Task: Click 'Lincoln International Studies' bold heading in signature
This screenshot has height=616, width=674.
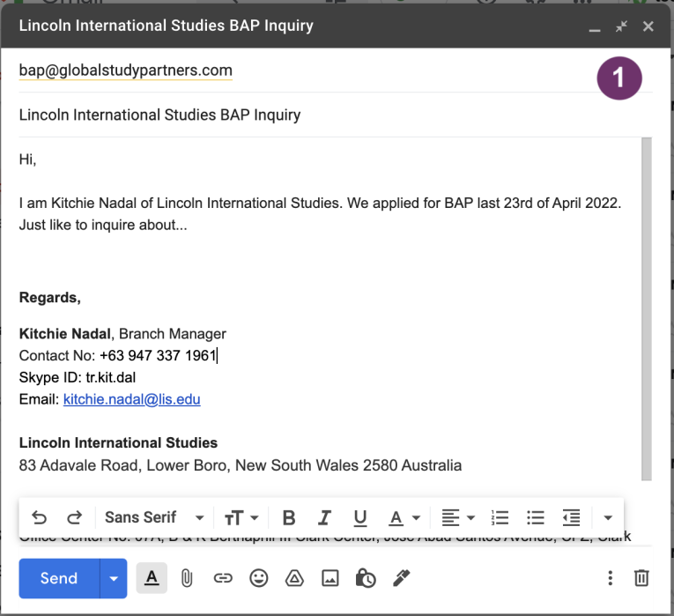Action: 118,442
